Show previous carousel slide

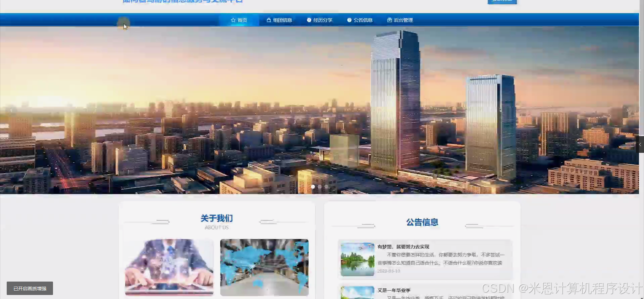(11, 110)
